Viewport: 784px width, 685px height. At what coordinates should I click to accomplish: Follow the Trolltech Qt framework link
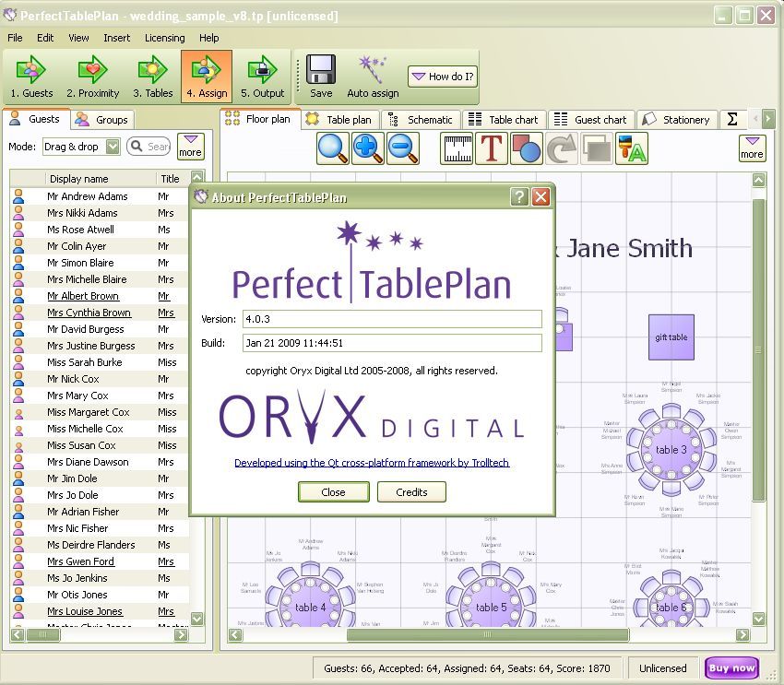point(373,462)
